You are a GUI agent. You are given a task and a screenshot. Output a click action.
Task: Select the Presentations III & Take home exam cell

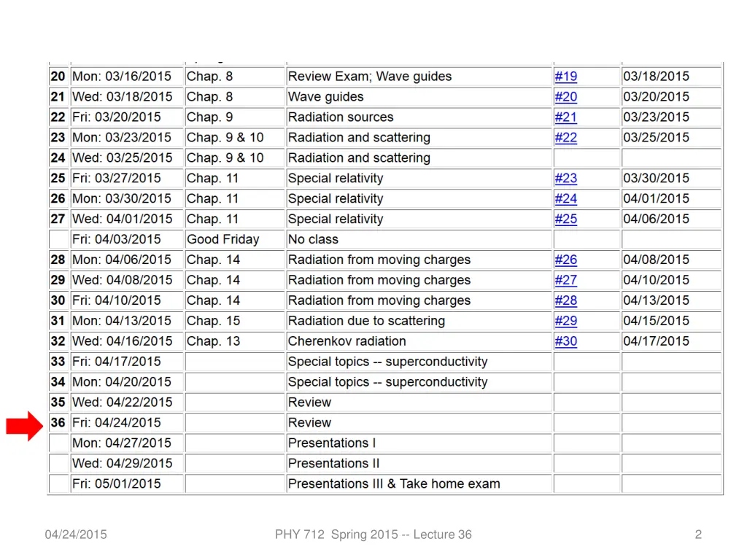[419, 484]
